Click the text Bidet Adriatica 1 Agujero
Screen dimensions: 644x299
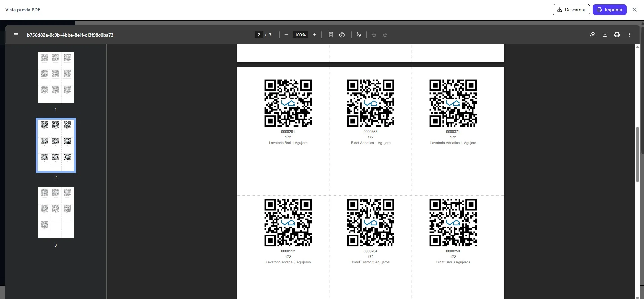click(x=370, y=143)
